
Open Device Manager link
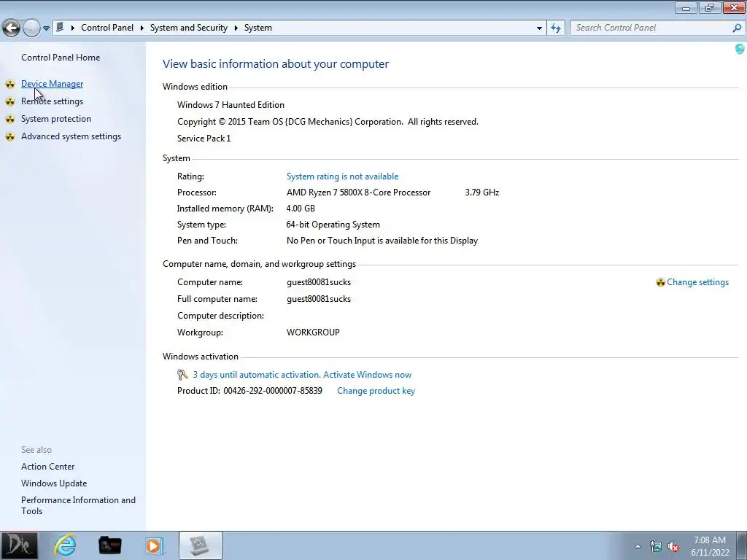coord(52,84)
